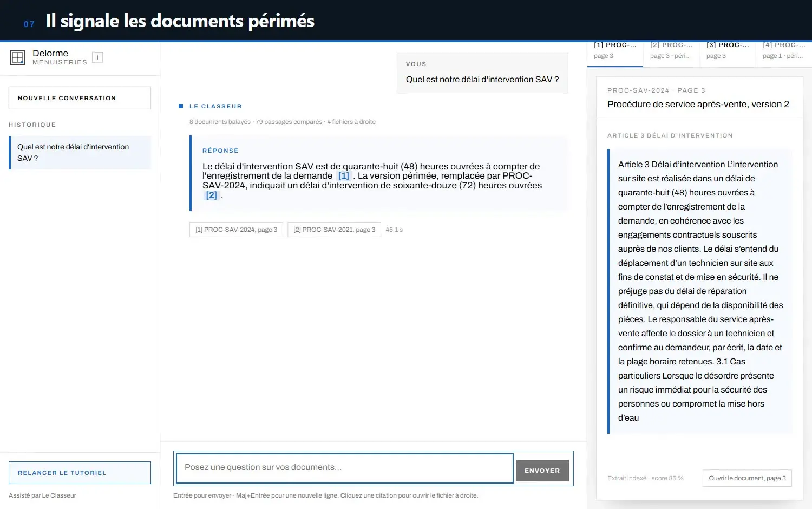Viewport: 812px width, 509px height.
Task: Click the Article 3 excerpt passage
Action: pos(700,291)
